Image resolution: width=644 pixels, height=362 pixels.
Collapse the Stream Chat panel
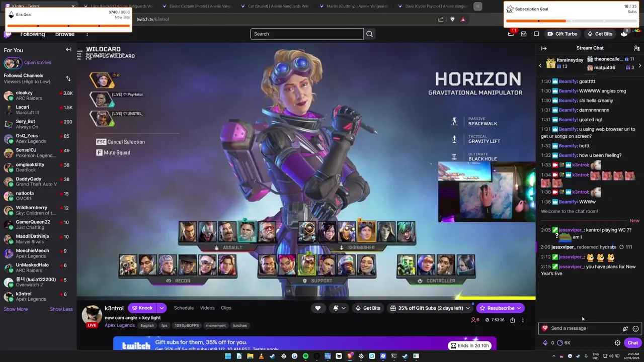pyautogui.click(x=544, y=48)
